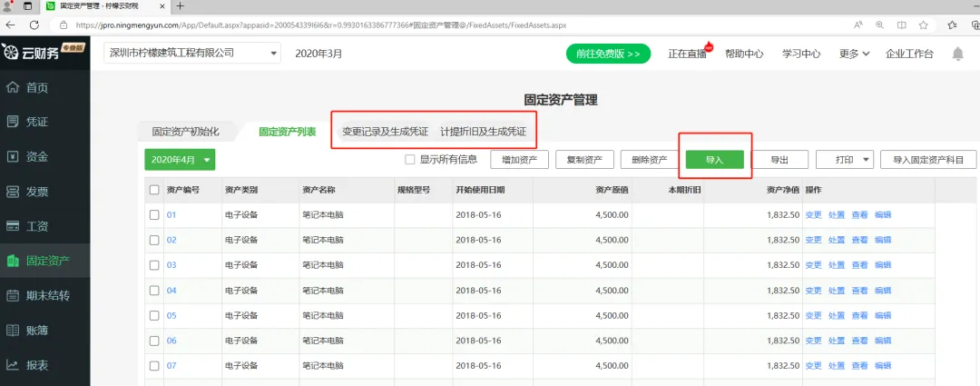Click 查看 for asset 04

859,291
